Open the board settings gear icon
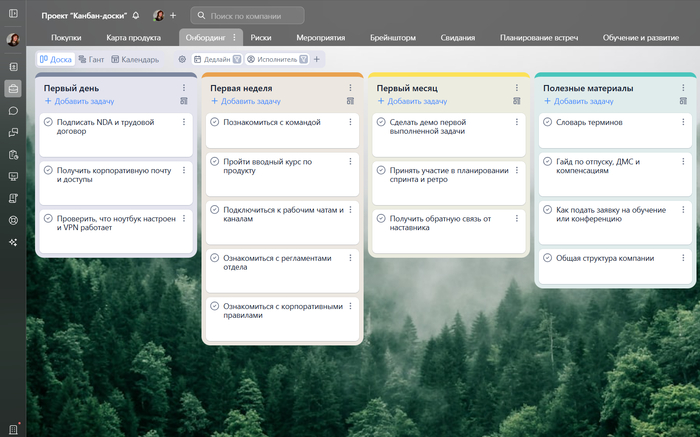The width and height of the screenshot is (700, 437). 182,59
